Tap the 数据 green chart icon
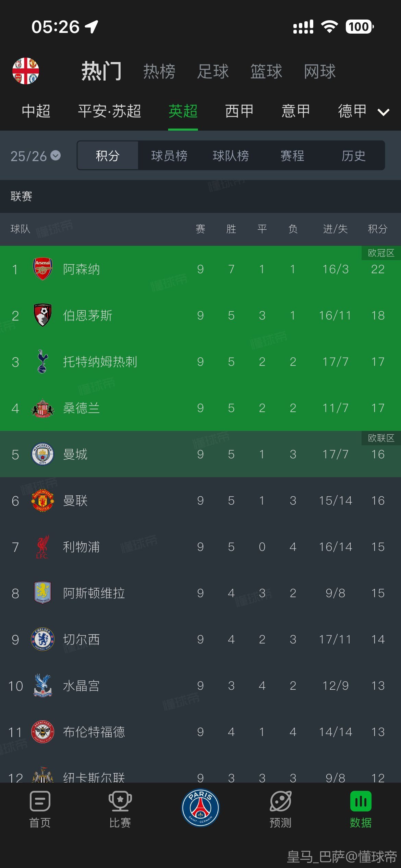The width and height of the screenshot is (401, 868). click(x=361, y=801)
